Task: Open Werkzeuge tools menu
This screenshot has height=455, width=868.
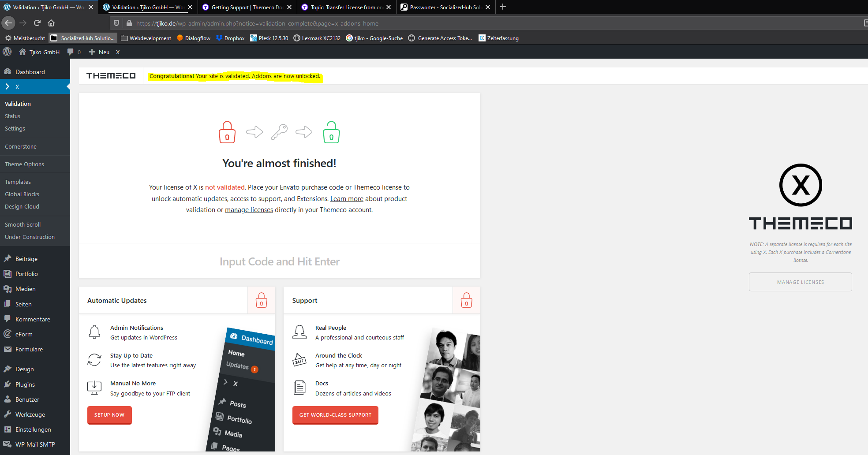Action: [x=35, y=414]
